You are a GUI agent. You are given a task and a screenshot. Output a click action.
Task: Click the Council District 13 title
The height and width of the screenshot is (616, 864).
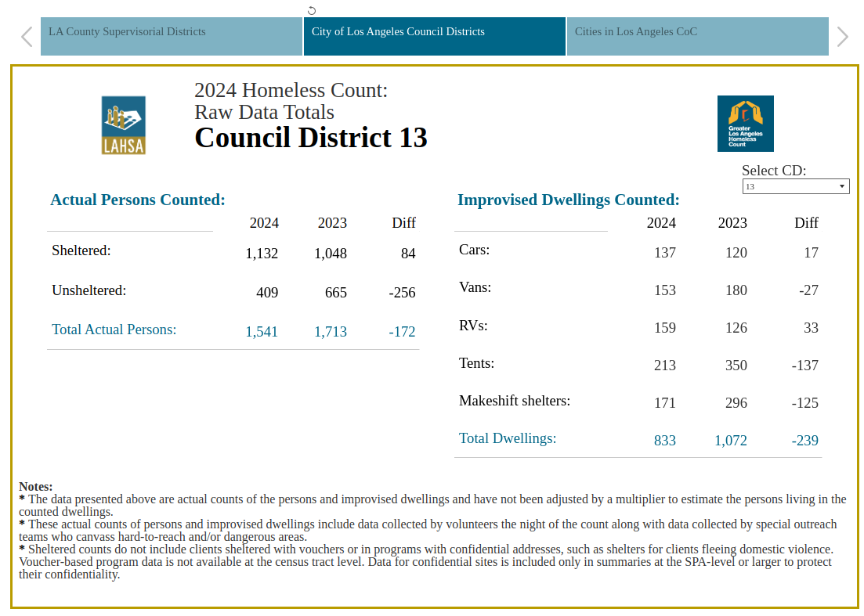tap(311, 138)
